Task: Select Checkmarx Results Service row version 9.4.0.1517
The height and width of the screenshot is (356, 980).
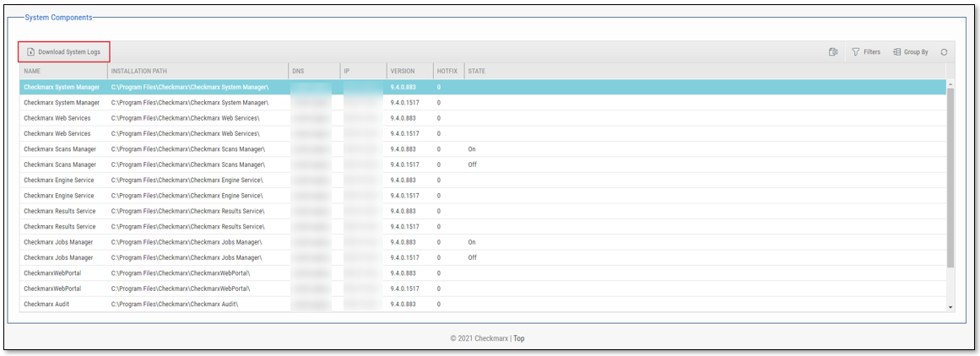Action: pyautogui.click(x=483, y=227)
